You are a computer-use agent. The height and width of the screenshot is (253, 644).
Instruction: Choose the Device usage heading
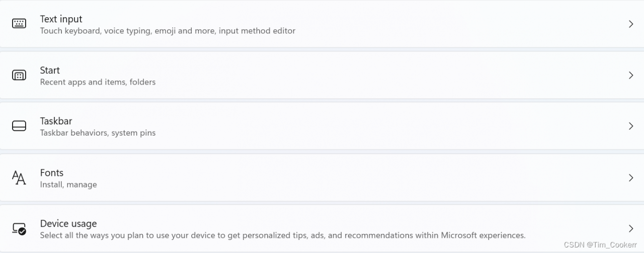(x=68, y=223)
